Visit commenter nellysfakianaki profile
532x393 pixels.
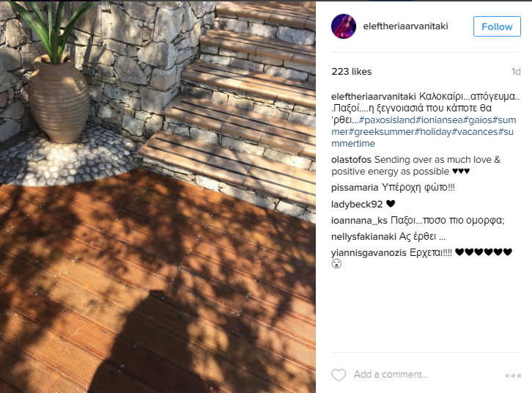click(x=363, y=237)
